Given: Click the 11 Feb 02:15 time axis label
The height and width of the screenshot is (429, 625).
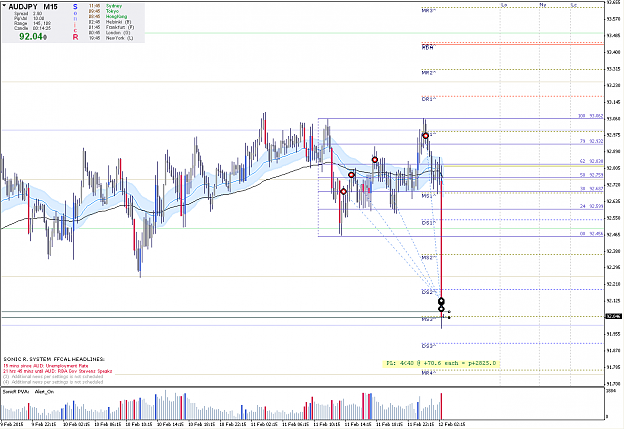Looking at the screenshot, I should coord(264,424).
